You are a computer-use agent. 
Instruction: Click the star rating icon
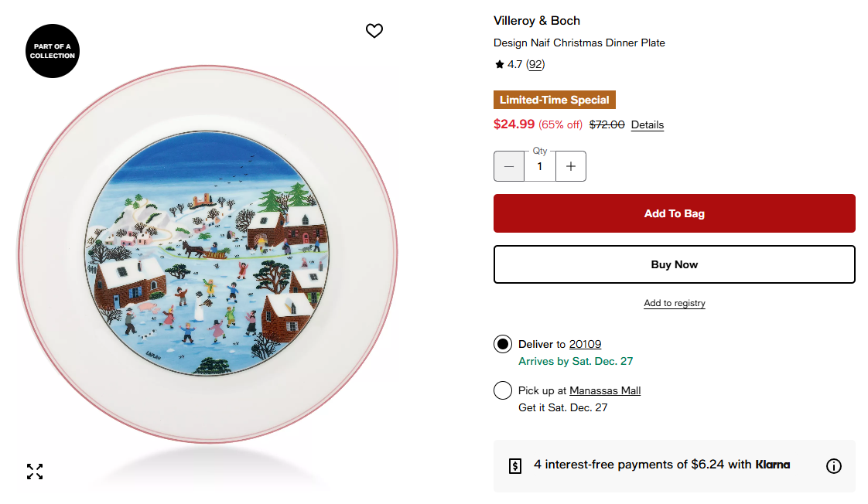pos(500,65)
